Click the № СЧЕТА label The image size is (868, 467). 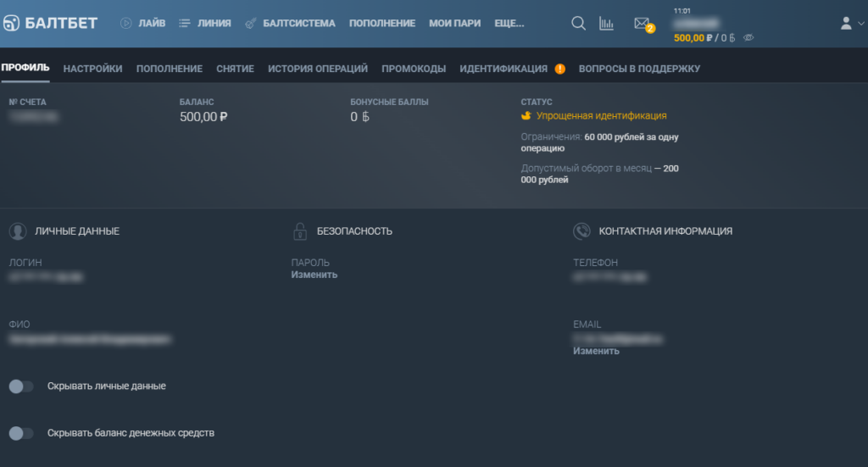tap(28, 103)
